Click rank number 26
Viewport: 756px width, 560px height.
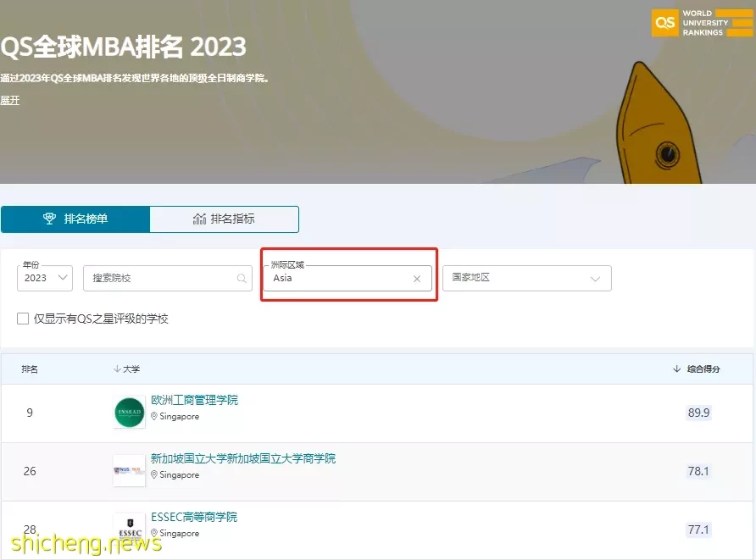click(30, 471)
